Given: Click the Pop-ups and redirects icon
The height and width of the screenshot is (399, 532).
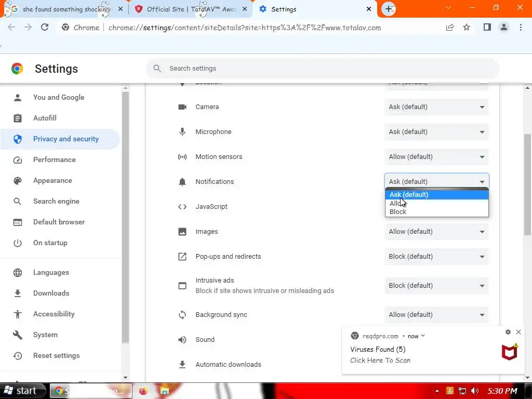Looking at the screenshot, I should [182, 257].
